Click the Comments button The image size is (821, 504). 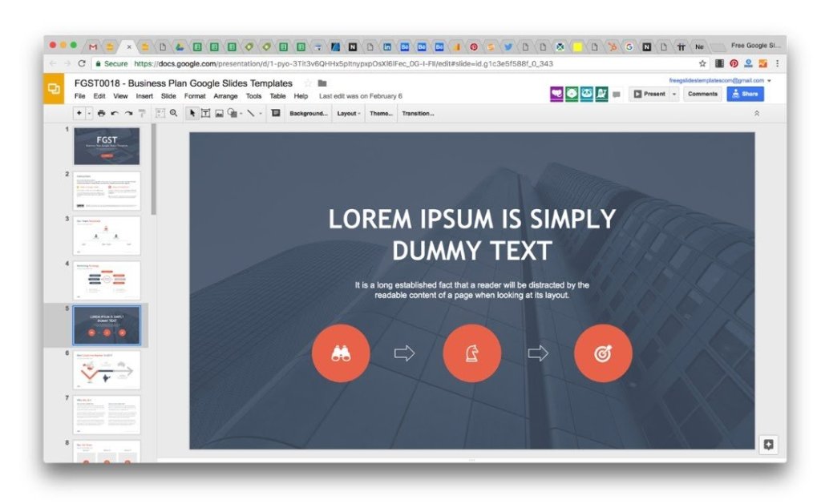click(702, 94)
